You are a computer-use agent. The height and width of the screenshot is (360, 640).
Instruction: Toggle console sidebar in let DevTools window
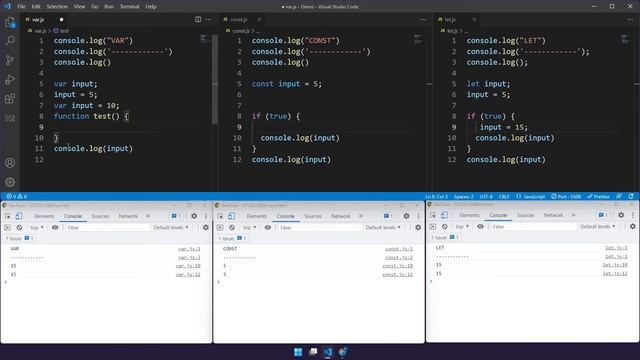pyautogui.click(x=433, y=227)
